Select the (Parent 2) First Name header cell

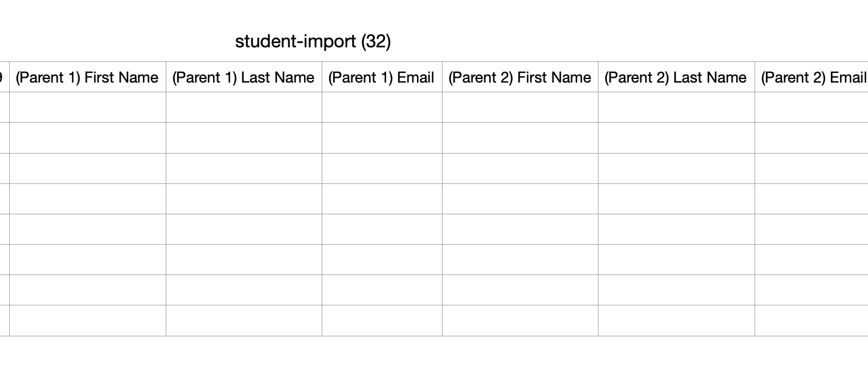click(520, 77)
